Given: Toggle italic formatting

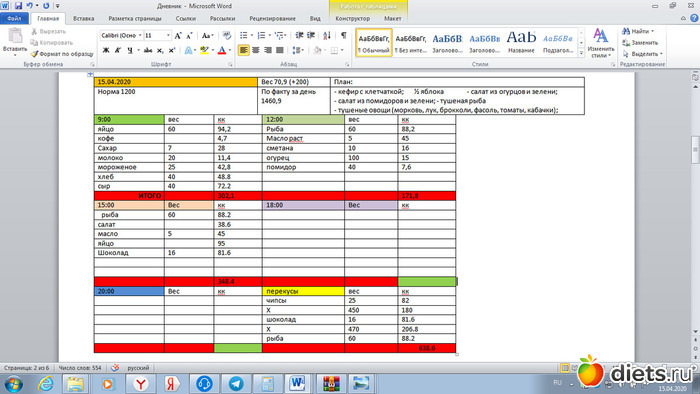Looking at the screenshot, I should [118, 50].
